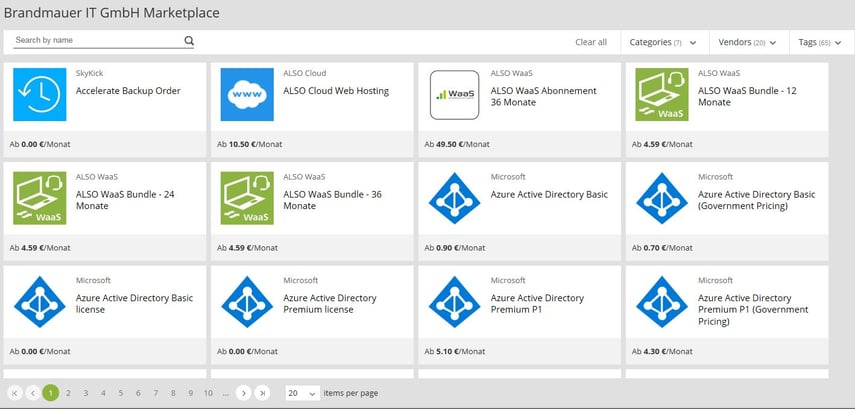Select page 4 in pagination
Image resolution: width=855 pixels, height=409 pixels.
coord(103,393)
